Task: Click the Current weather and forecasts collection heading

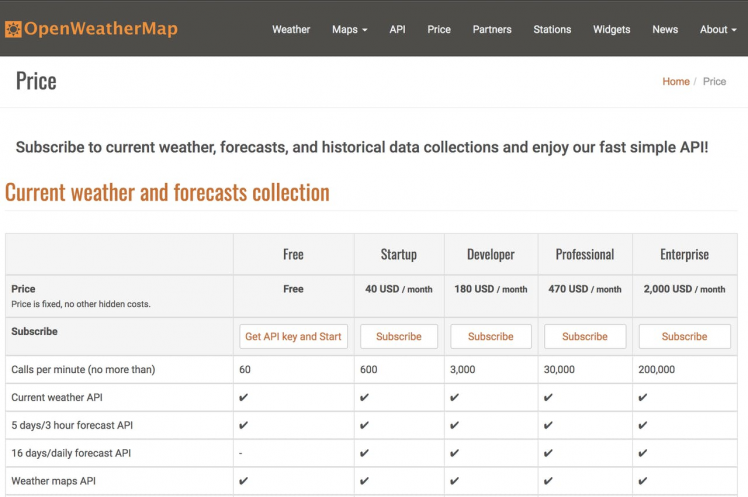Action: (167, 193)
